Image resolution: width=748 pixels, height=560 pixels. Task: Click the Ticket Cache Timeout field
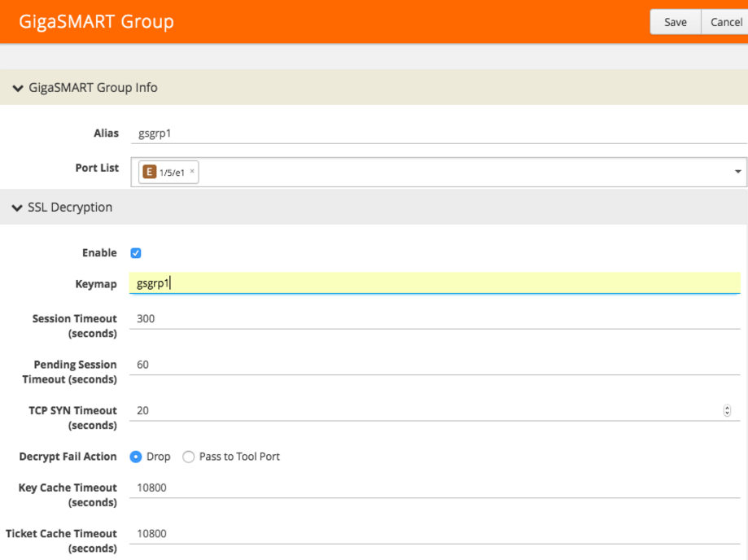point(440,533)
